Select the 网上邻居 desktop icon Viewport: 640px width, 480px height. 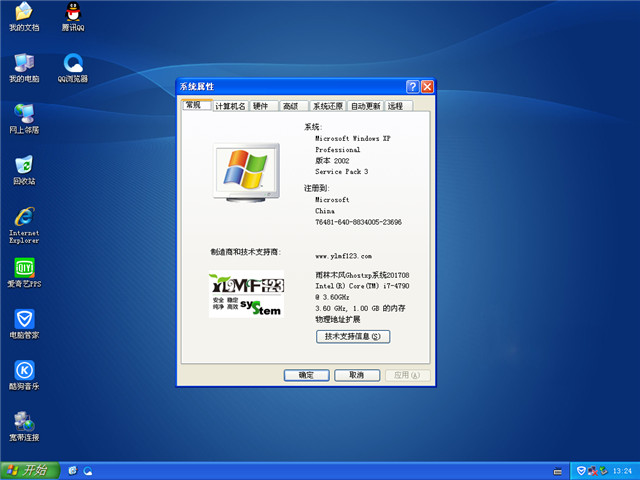[24, 119]
